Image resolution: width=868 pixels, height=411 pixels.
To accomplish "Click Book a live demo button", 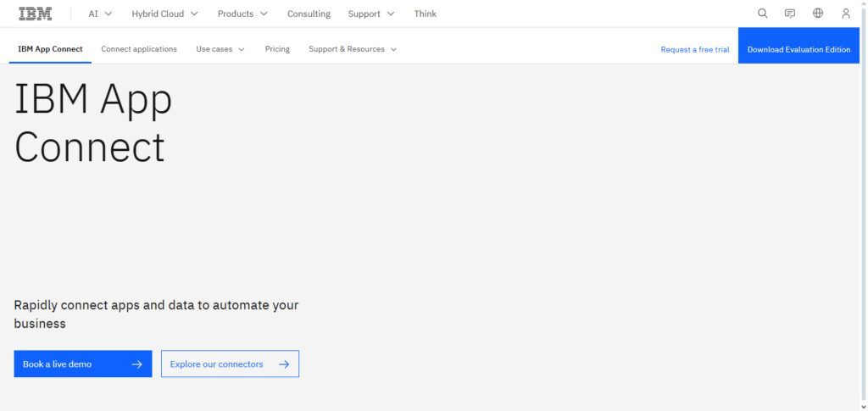I will pyautogui.click(x=83, y=364).
